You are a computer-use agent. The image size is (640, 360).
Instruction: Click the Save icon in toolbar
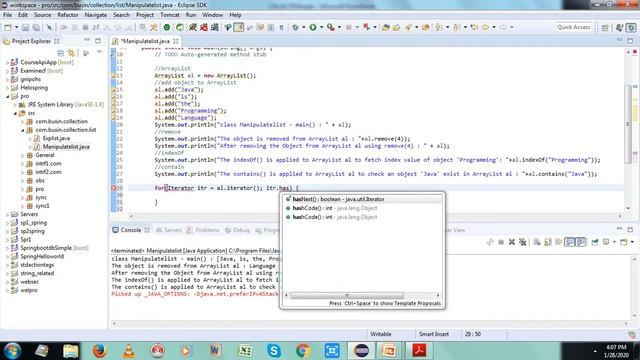tap(25, 27)
